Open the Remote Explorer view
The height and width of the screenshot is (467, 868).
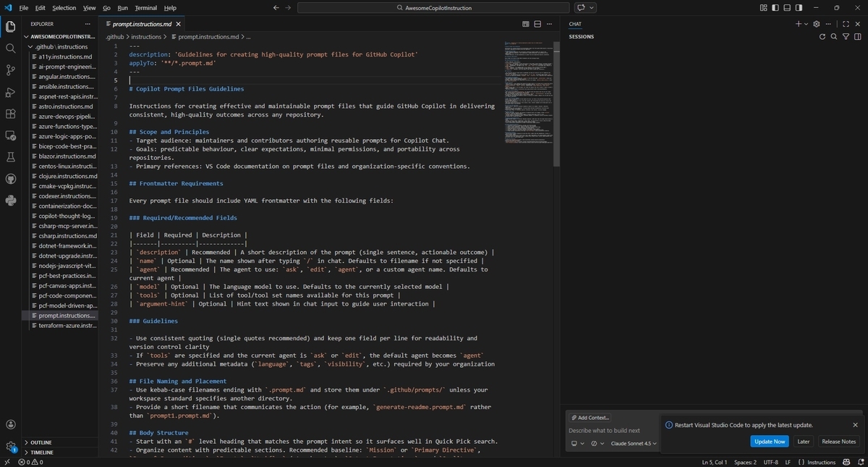[x=10, y=135]
